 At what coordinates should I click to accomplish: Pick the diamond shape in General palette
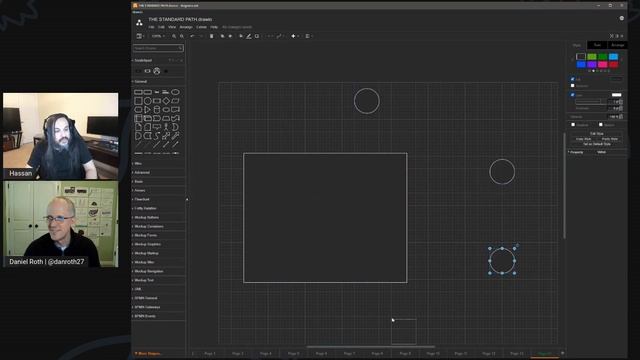pyautogui.click(x=166, y=101)
